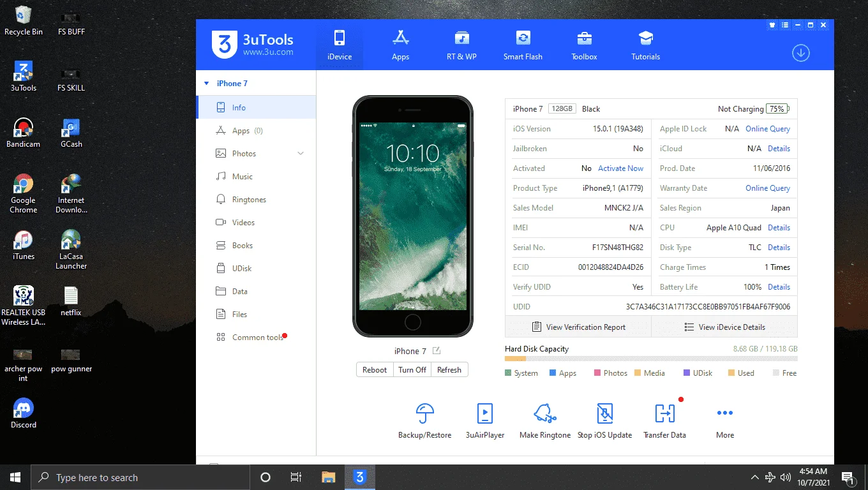Open Music in the sidebar

point(256,176)
